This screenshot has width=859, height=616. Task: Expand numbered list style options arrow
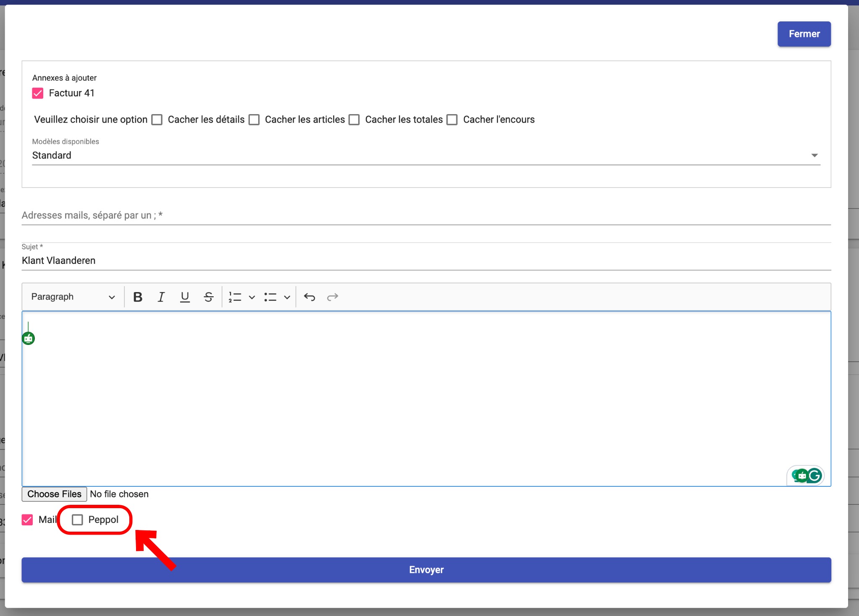point(252,297)
